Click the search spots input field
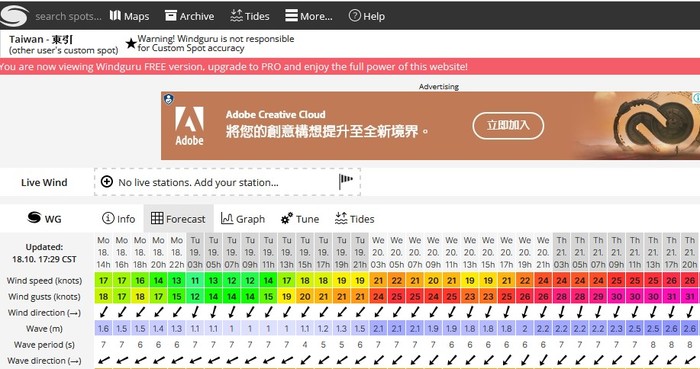700x369 pixels. [x=68, y=17]
